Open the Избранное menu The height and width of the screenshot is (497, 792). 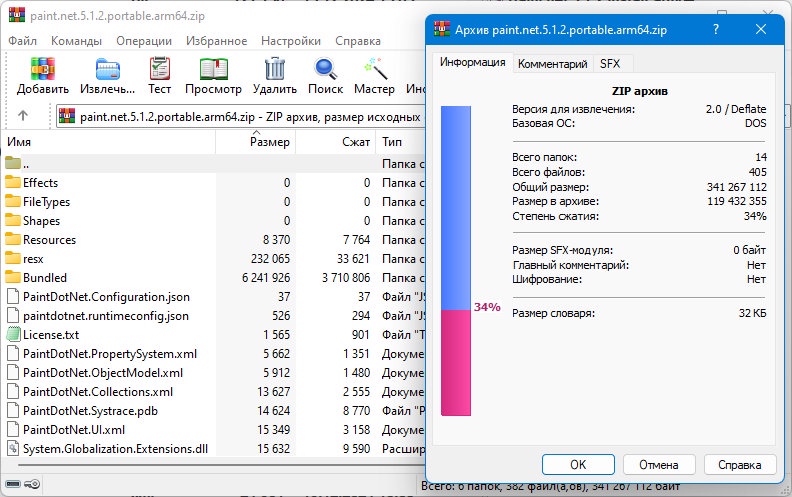pos(216,40)
